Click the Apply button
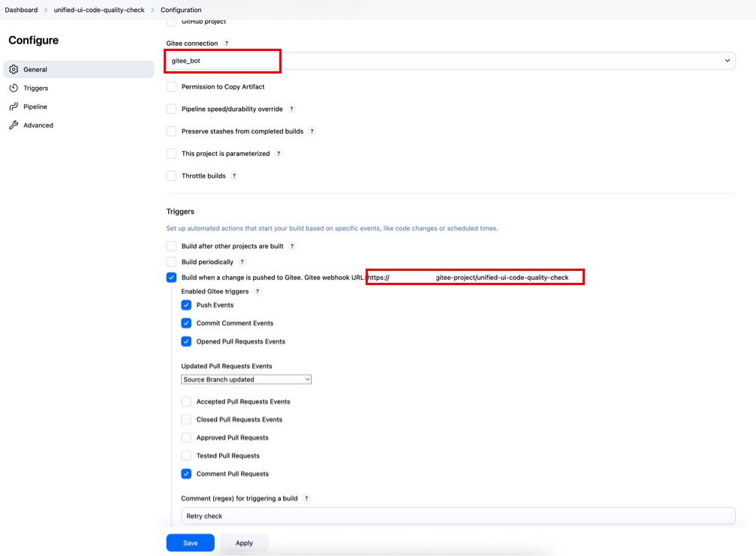The width and height of the screenshot is (756, 556). coord(244,543)
